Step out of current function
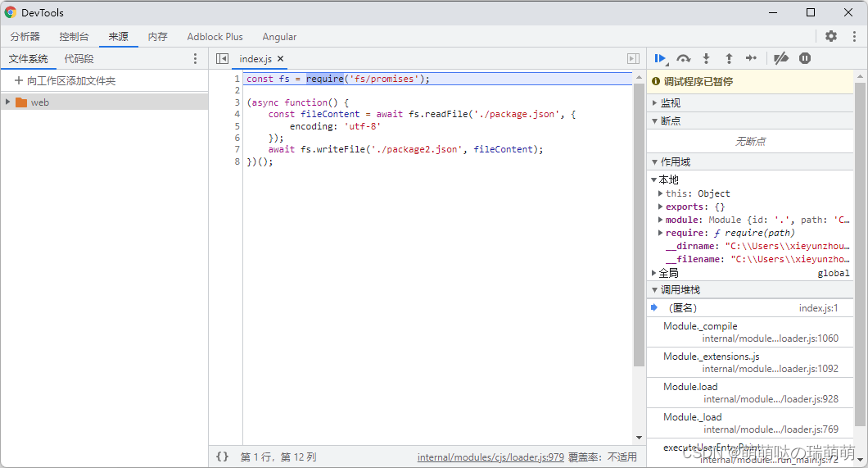The image size is (868, 468). coord(729,58)
